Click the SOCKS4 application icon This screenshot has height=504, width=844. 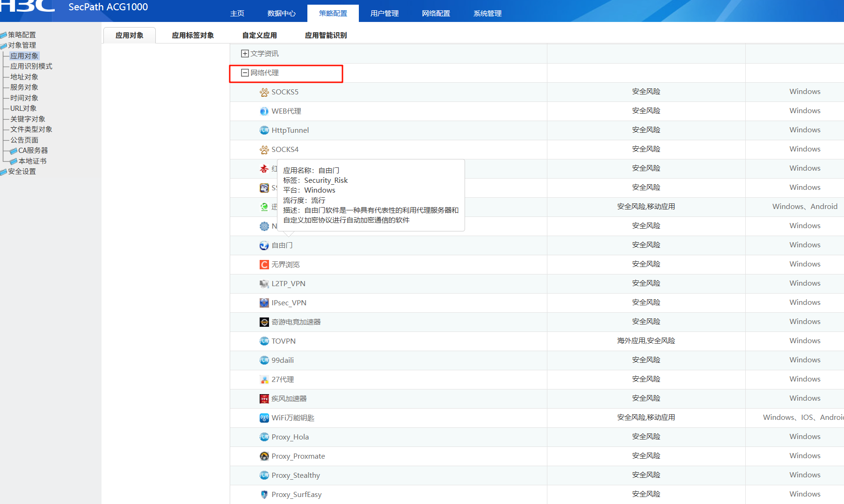[x=264, y=150]
